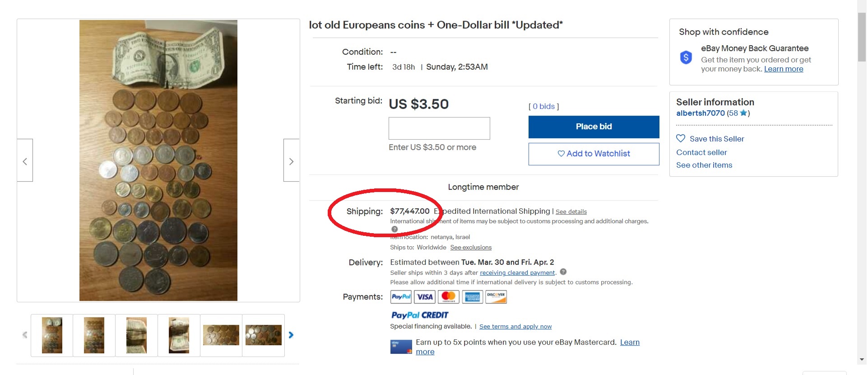Click Contact seller link

[x=701, y=153]
